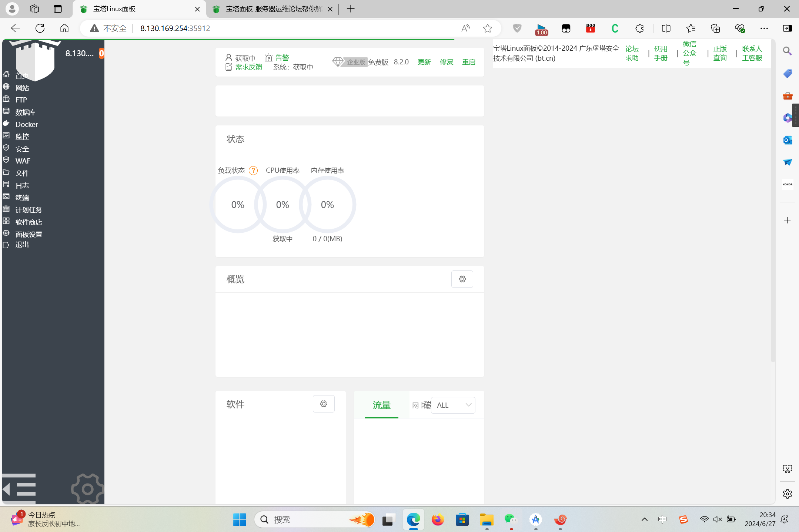Add page to favorites with star icon
Image resolution: width=799 pixels, height=532 pixels.
[488, 28]
